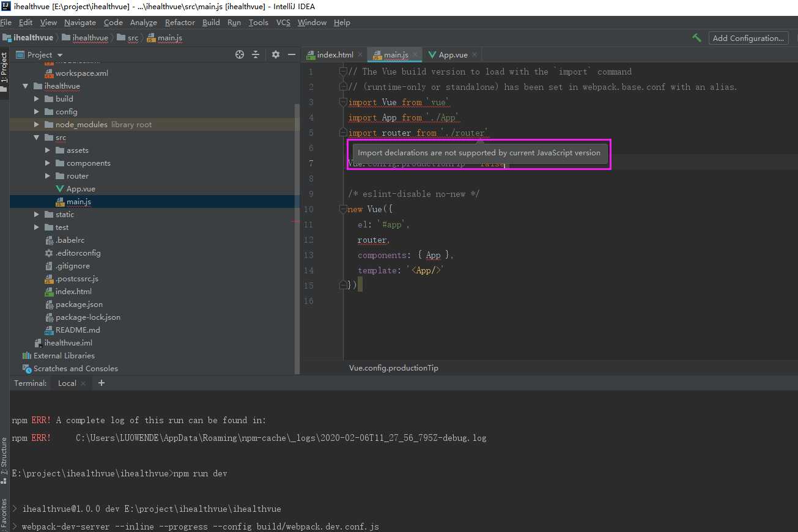This screenshot has height=532, width=798.
Task: Click src breadcrumb in navigation bar
Action: (x=133, y=38)
